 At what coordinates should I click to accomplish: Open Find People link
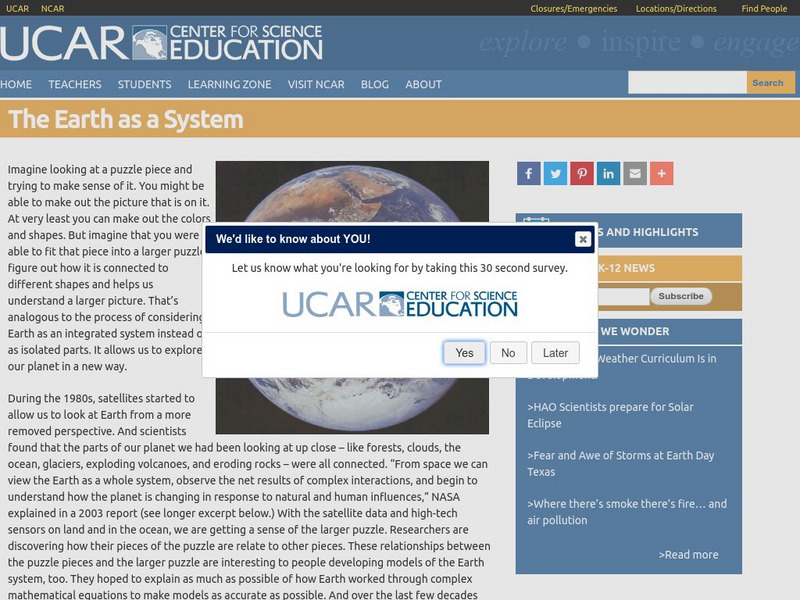coord(764,9)
